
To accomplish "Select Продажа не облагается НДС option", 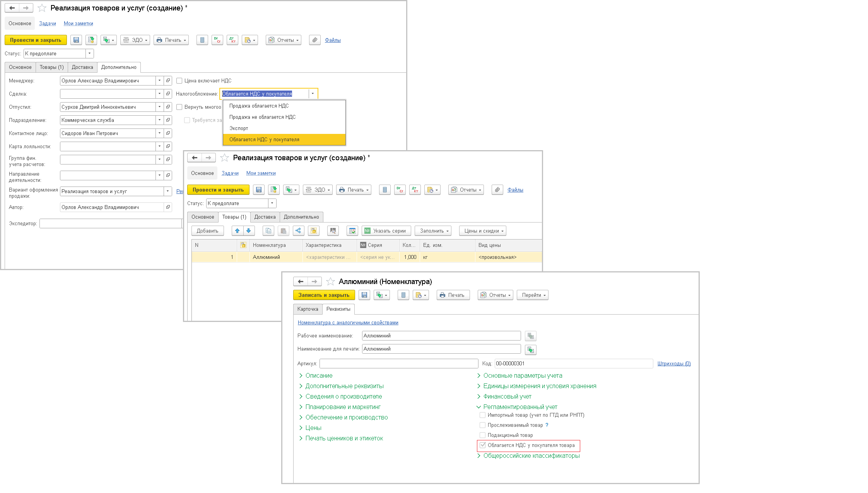I will (x=284, y=117).
